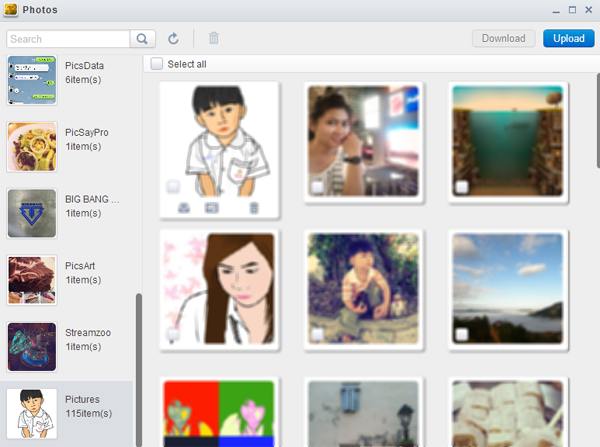Click the Pictures album cartoon boy thumbnail
600x447 pixels.
point(32,413)
